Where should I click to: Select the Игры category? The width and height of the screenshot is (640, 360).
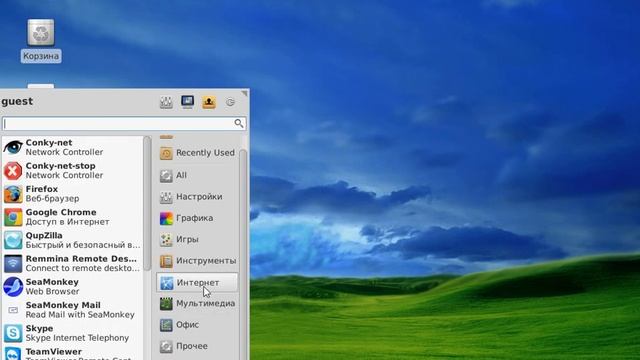pyautogui.click(x=197, y=240)
